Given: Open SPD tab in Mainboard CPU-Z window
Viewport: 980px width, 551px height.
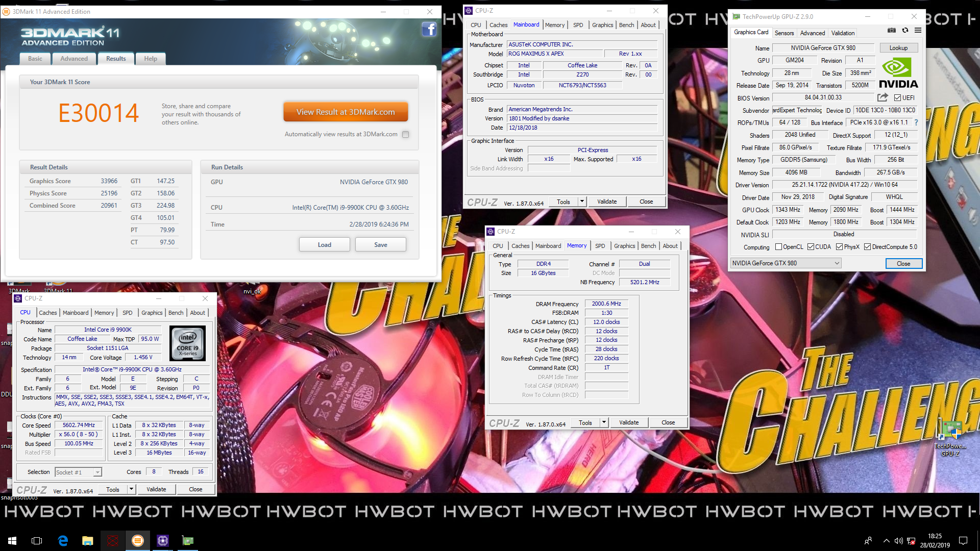Looking at the screenshot, I should pos(578,25).
